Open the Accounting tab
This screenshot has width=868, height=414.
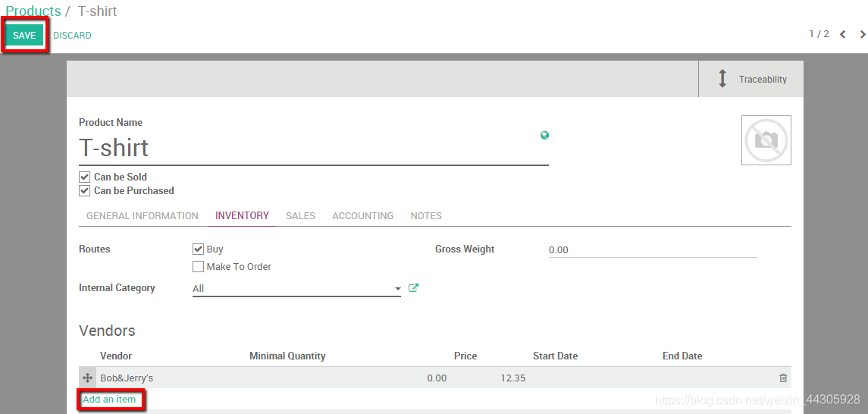362,216
